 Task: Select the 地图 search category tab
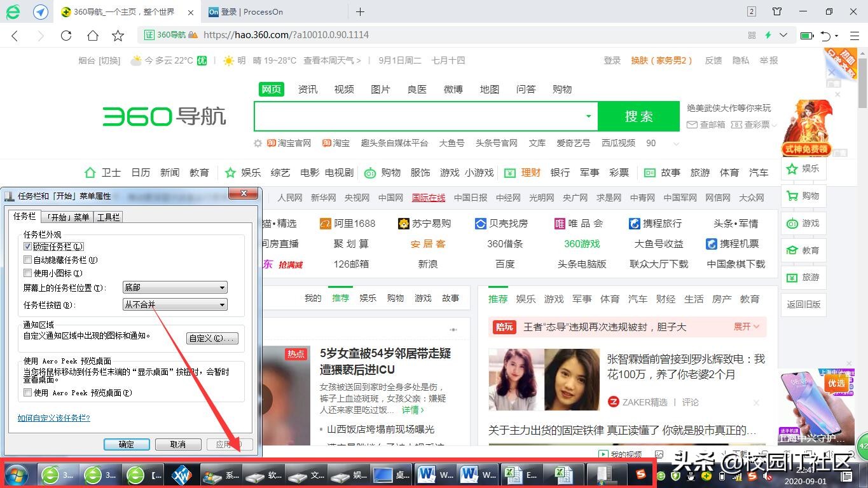(489, 90)
